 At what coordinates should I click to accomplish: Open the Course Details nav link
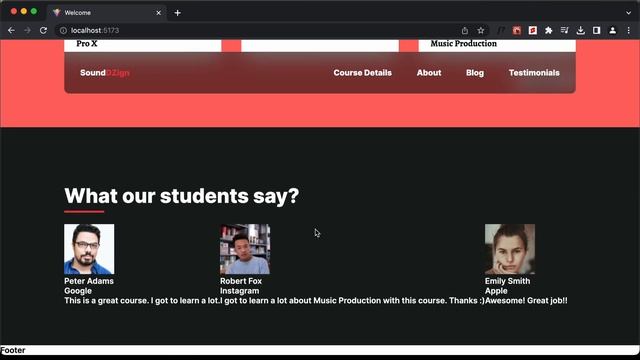(x=362, y=73)
